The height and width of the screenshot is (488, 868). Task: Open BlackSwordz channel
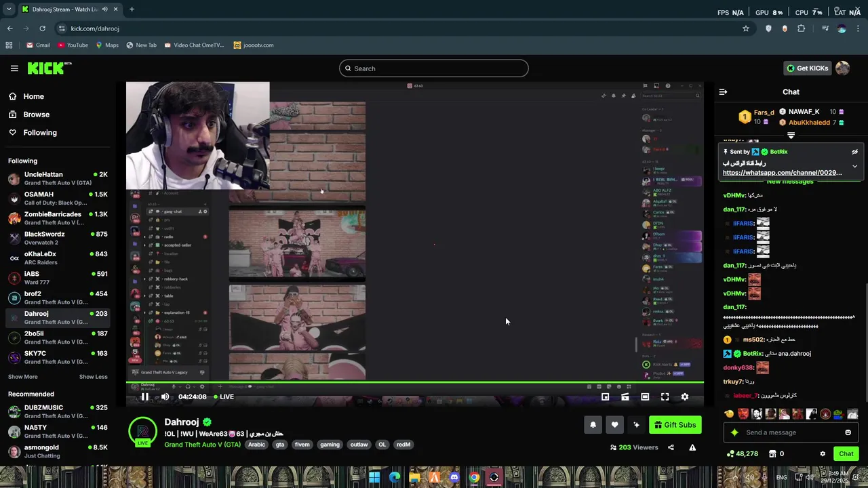(58, 238)
